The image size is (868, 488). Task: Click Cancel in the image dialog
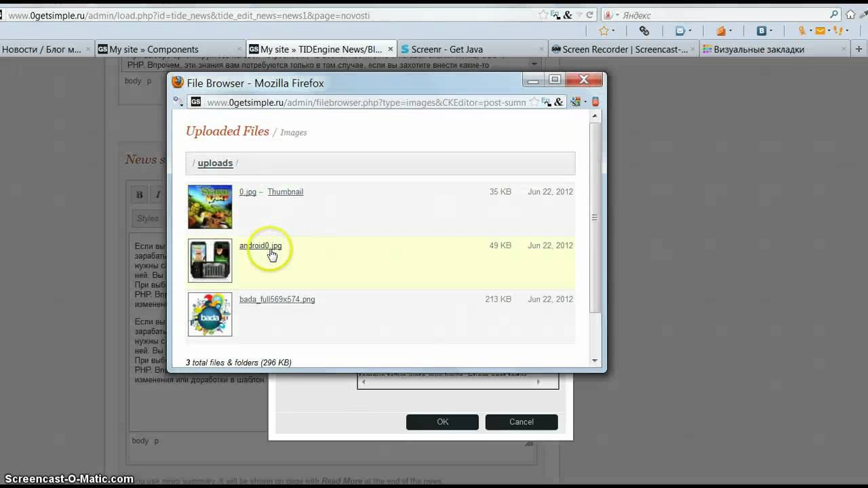tap(521, 422)
